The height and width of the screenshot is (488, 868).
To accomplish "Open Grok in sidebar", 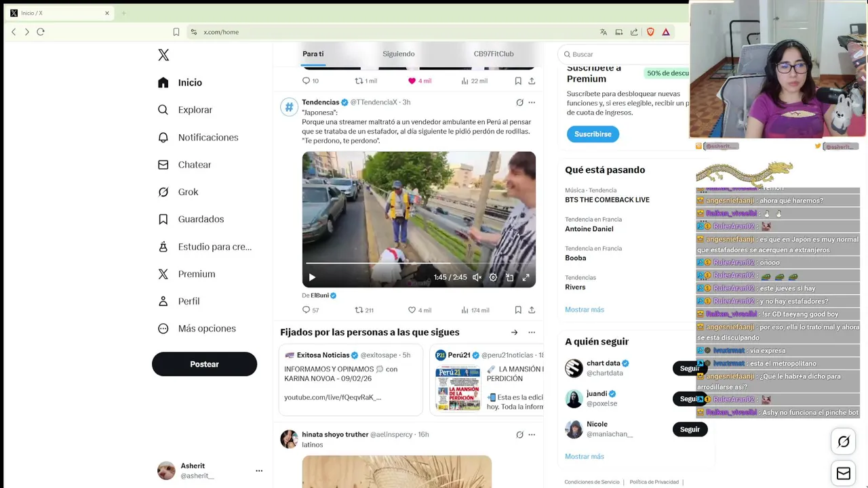I will [x=178, y=192].
